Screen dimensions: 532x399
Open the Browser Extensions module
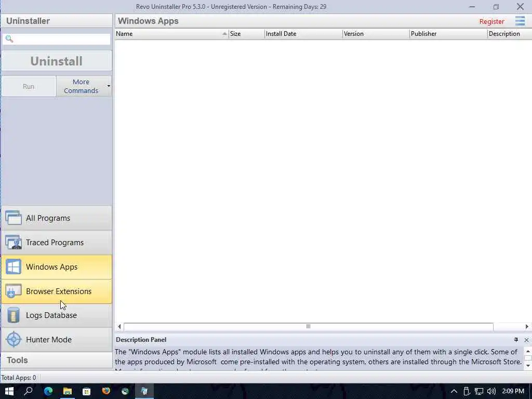[x=56, y=291]
